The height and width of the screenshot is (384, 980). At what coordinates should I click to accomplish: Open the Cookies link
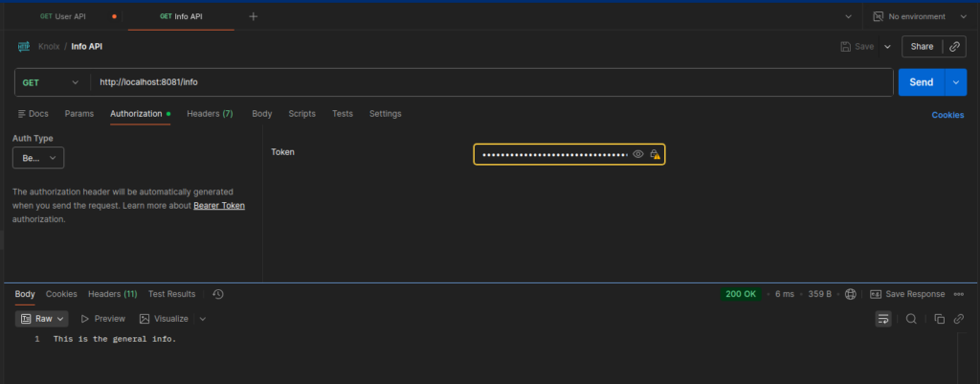coord(947,115)
